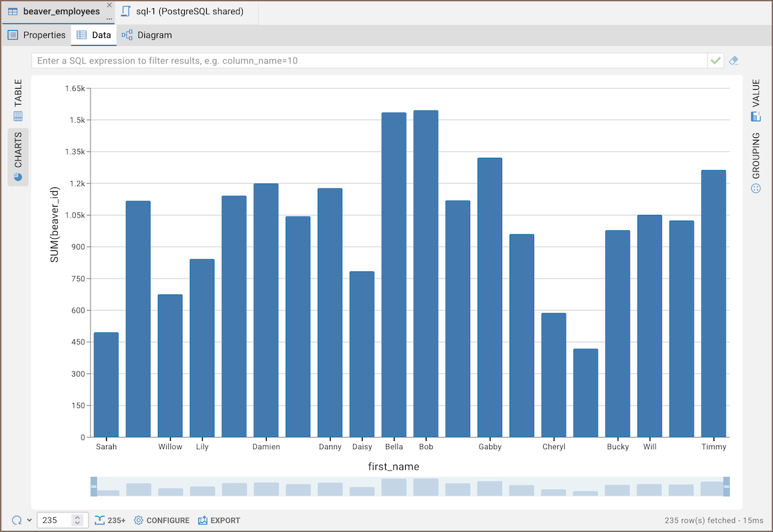Toggle the GROUPING side panel
773x532 pixels.
pos(756,162)
